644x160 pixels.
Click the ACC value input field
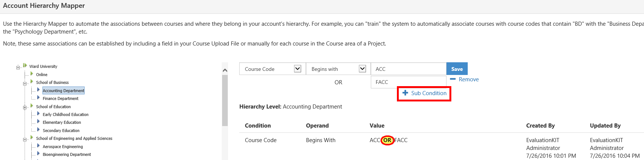click(x=408, y=69)
